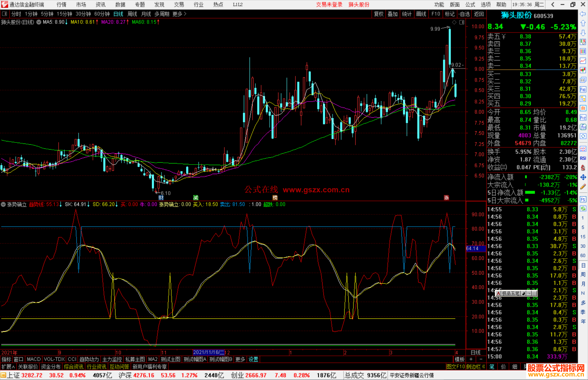Open the 日线 period selector at chart corner
This screenshot has width=588, height=380.
(476, 352)
